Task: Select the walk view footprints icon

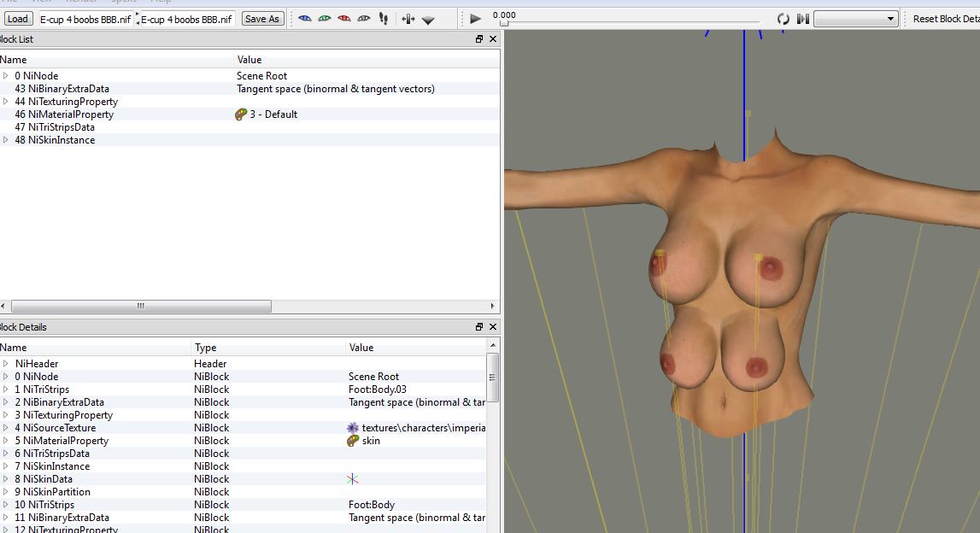Action: (x=384, y=19)
